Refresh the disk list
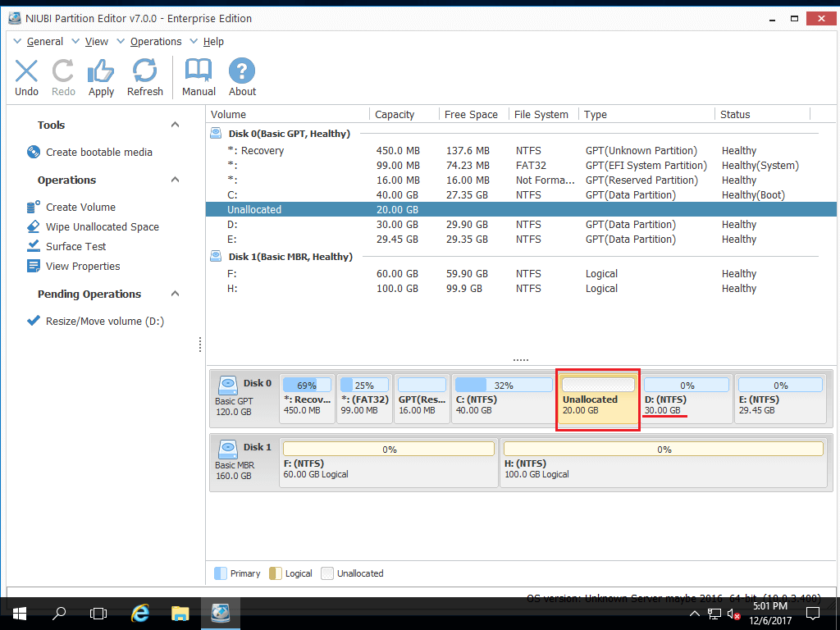The width and height of the screenshot is (840, 630). point(144,71)
